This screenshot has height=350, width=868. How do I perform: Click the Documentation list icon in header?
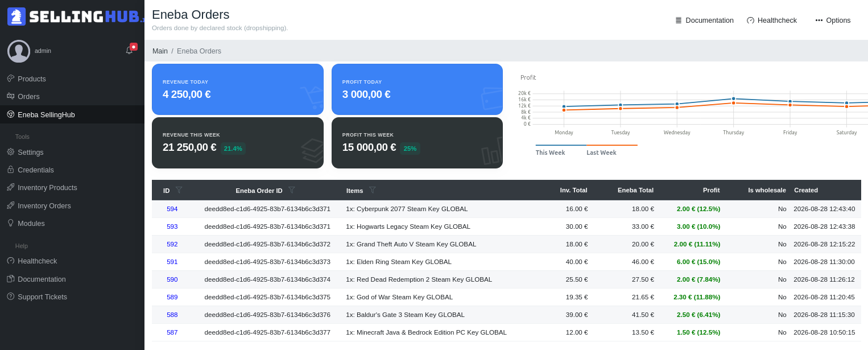pos(679,20)
